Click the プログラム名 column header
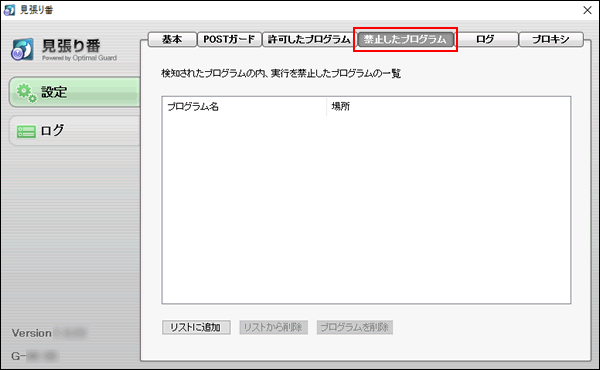This screenshot has height=370, width=600. pyautogui.click(x=244, y=107)
